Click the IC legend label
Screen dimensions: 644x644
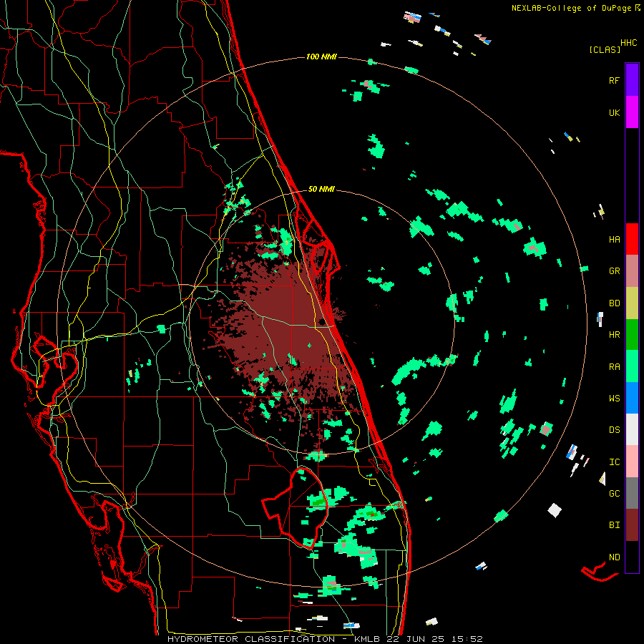click(615, 462)
